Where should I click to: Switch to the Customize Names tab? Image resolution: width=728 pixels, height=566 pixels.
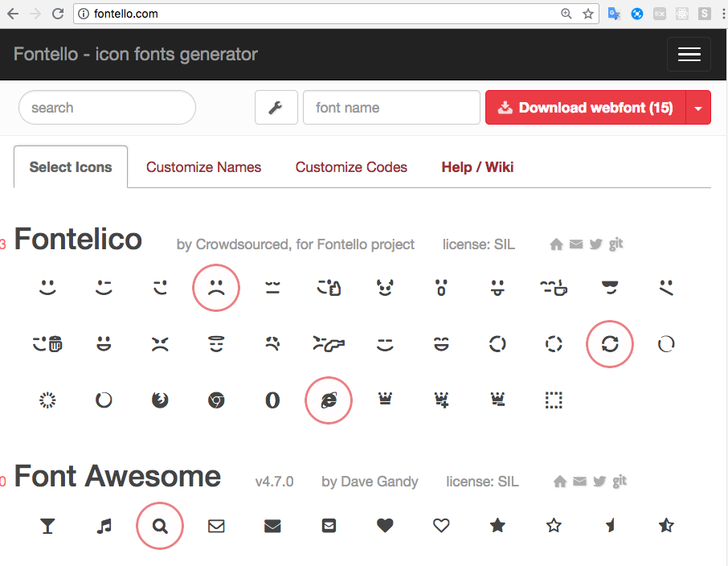click(203, 167)
